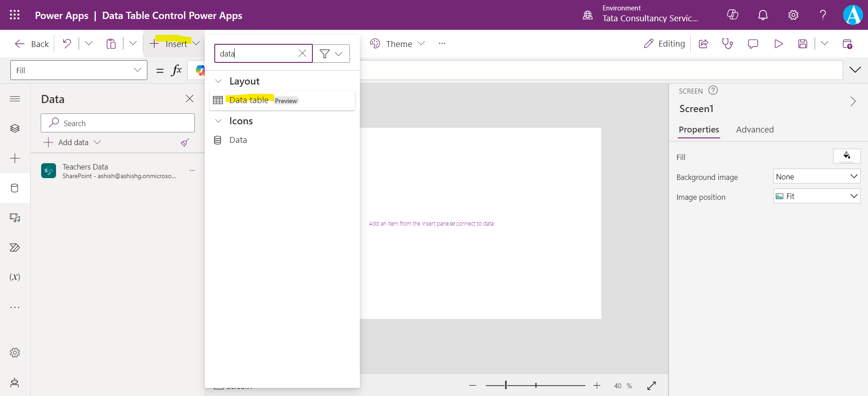The image size is (868, 396).
Task: Open the Image position Fit dropdown
Action: pyautogui.click(x=816, y=196)
